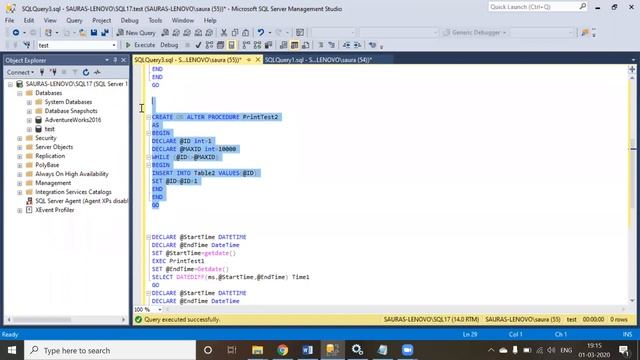
Task: Click the Disconnect icon in Object Explorer
Action: [53, 72]
